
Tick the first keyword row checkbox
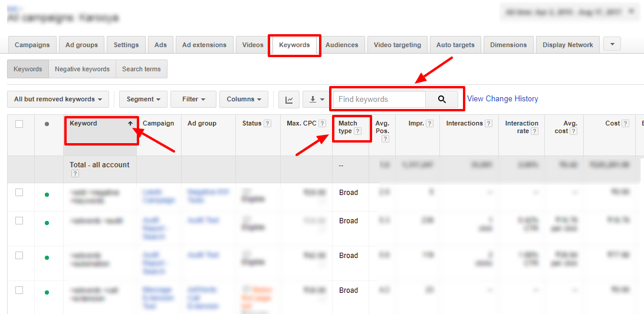(x=19, y=193)
